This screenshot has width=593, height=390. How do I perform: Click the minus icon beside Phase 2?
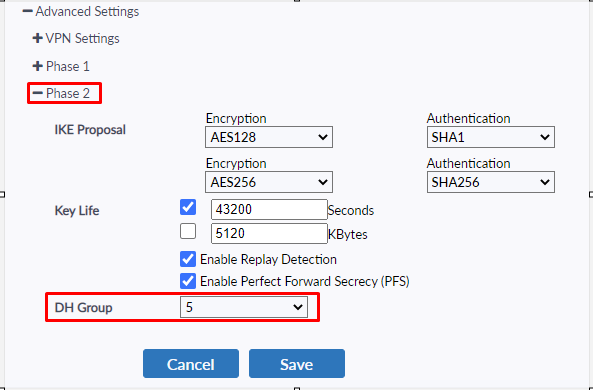point(37,93)
